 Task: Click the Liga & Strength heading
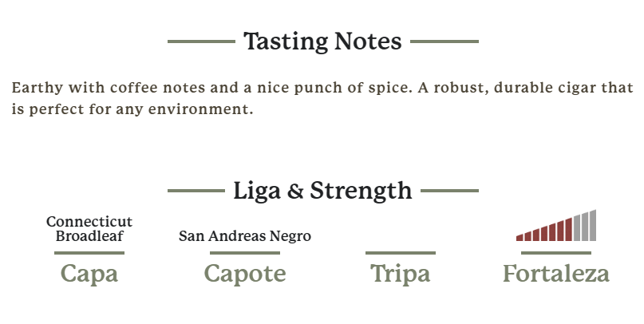[322, 191]
